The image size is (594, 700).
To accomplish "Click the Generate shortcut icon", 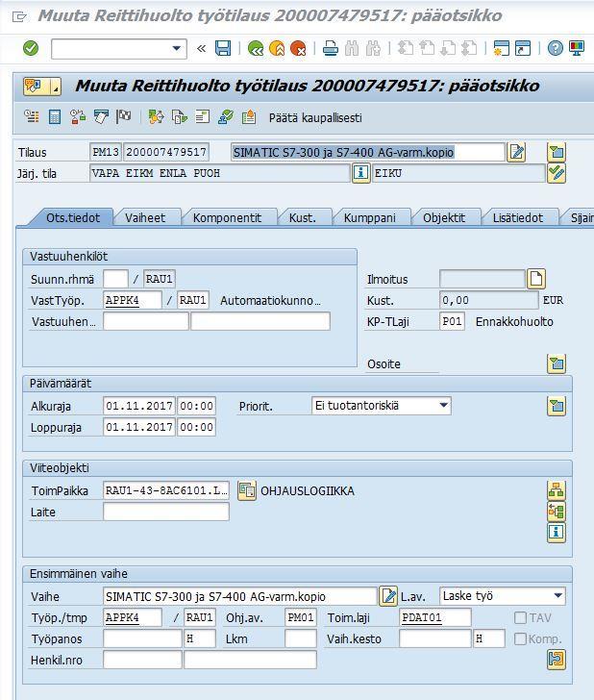I will 523,48.
